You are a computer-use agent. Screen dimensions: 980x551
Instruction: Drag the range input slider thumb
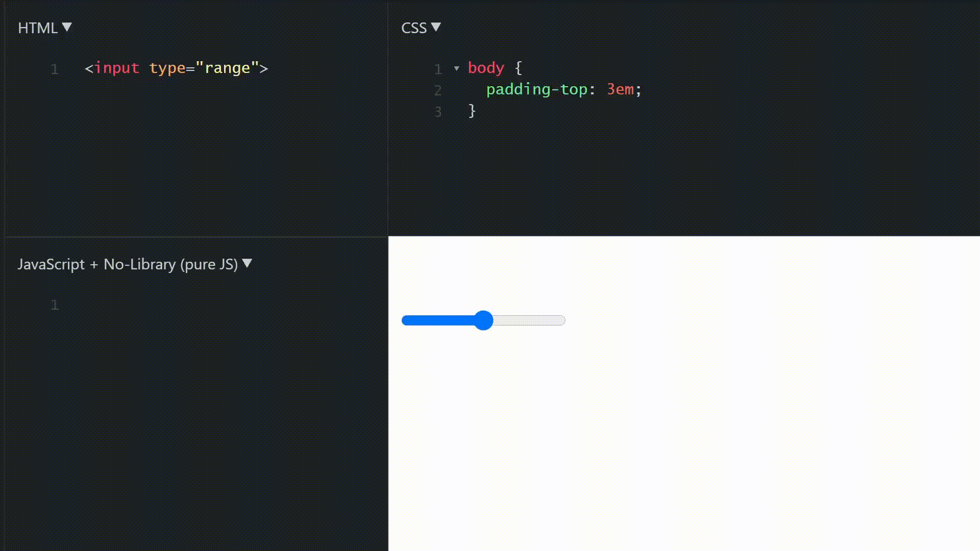tap(483, 320)
